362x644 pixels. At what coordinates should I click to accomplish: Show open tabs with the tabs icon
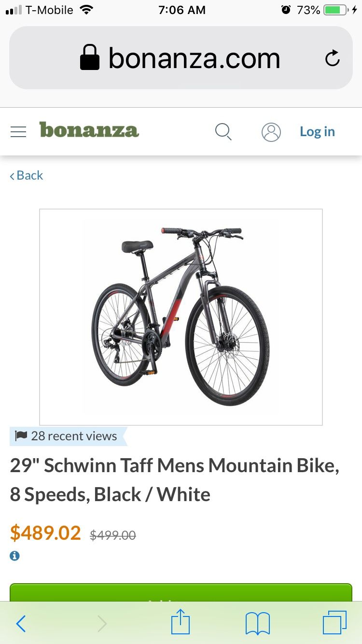[334, 623]
